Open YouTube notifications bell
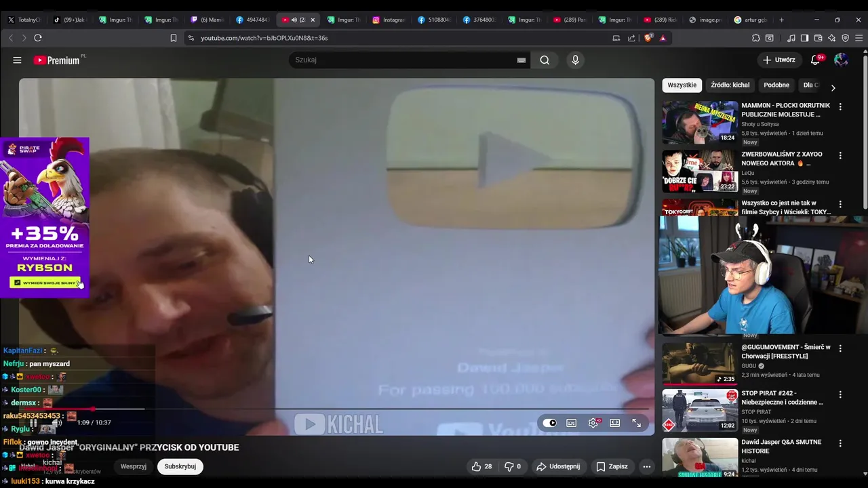 816,60
